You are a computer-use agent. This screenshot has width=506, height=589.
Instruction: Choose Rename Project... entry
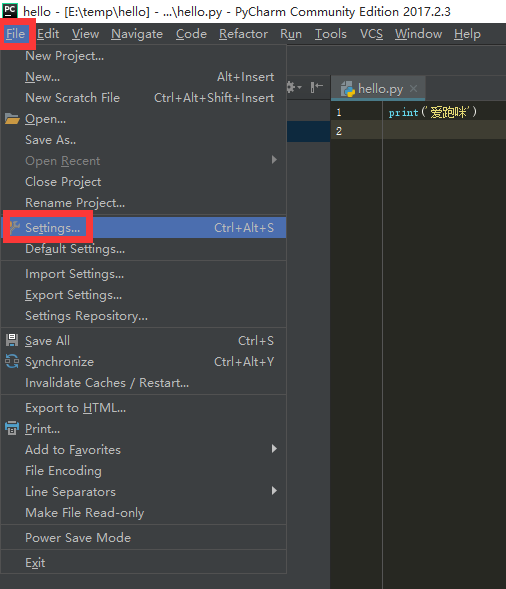pos(143,203)
